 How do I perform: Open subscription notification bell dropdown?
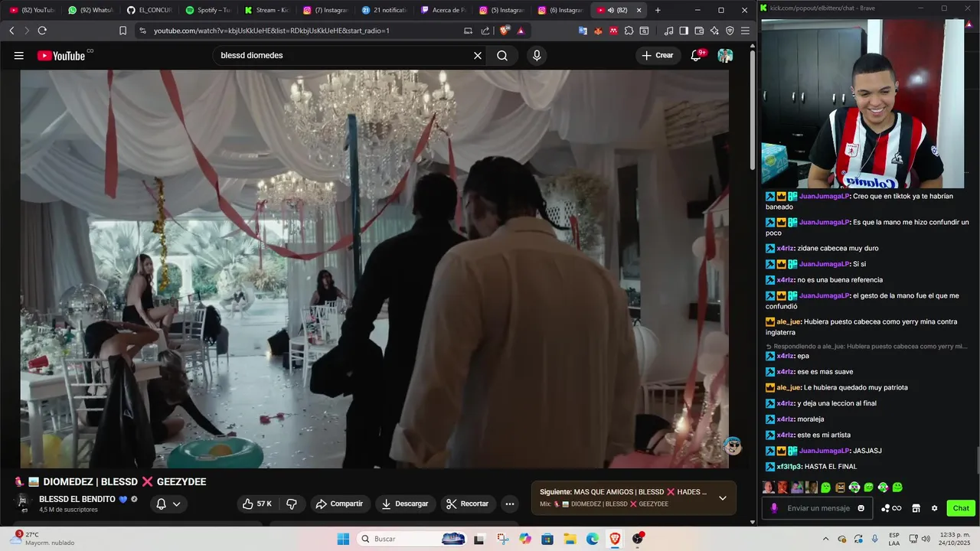click(x=168, y=504)
